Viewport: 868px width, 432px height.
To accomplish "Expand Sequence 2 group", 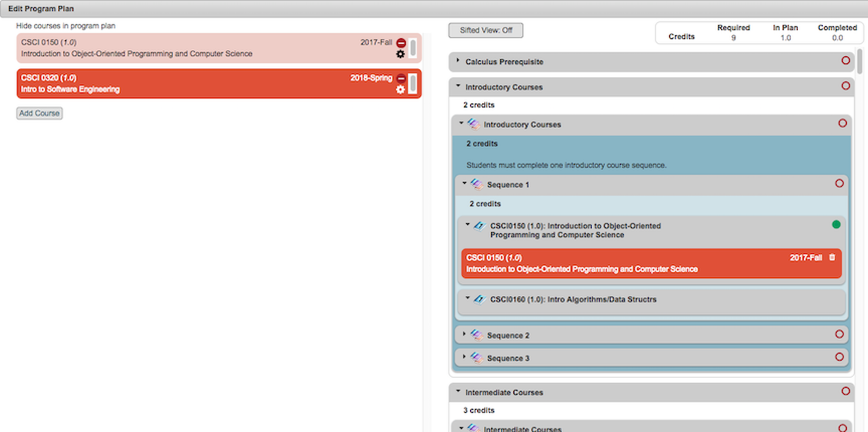I will 464,334.
